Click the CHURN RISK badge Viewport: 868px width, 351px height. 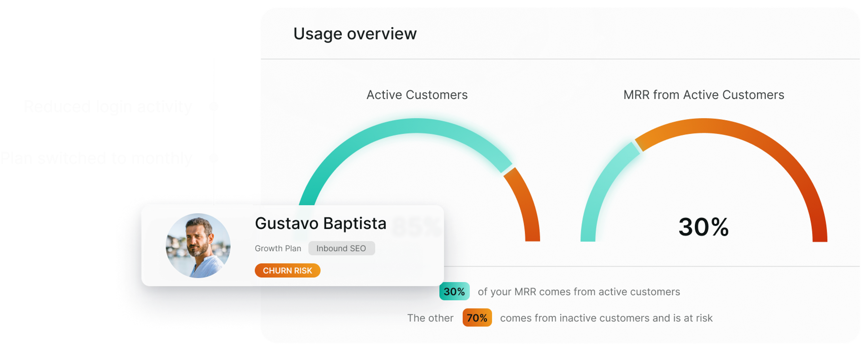click(x=288, y=271)
